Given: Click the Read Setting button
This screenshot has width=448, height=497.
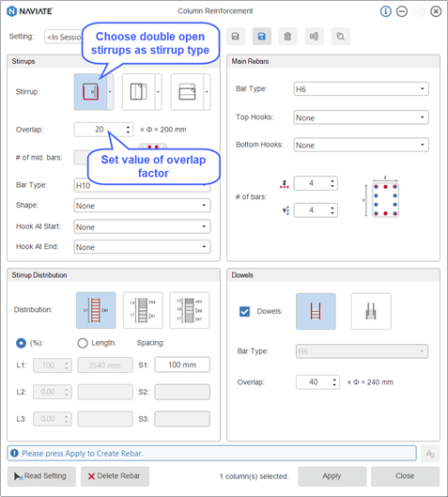Looking at the screenshot, I should tap(41, 476).
